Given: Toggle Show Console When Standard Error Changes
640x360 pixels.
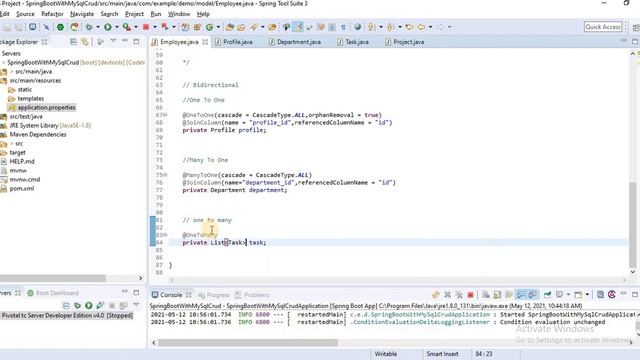Looking at the screenshot, I should coord(533,295).
